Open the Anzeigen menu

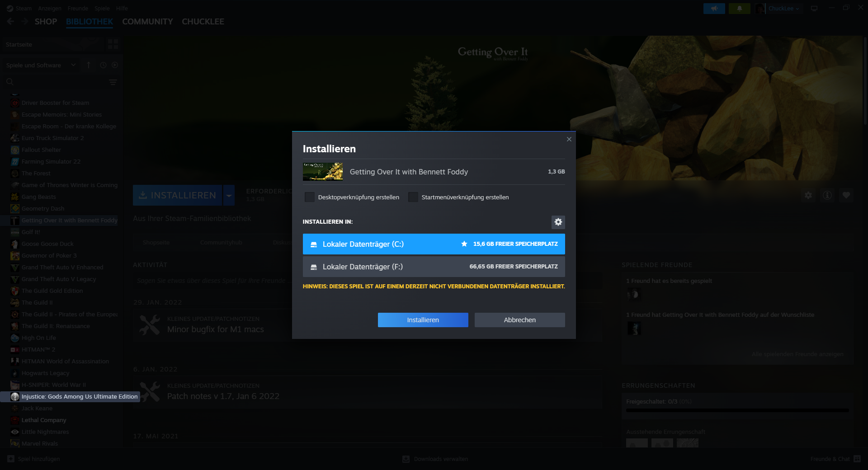coord(50,8)
